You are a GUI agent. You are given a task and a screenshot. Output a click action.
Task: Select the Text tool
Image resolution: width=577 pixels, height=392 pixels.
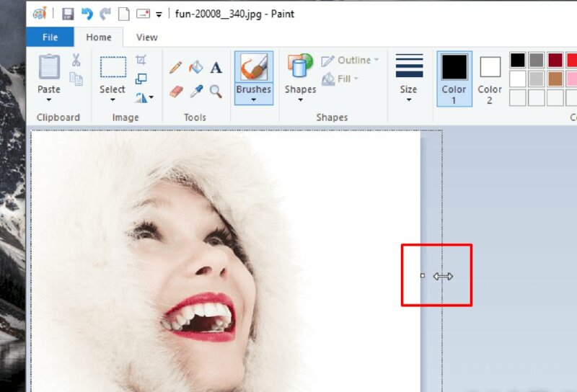[216, 68]
